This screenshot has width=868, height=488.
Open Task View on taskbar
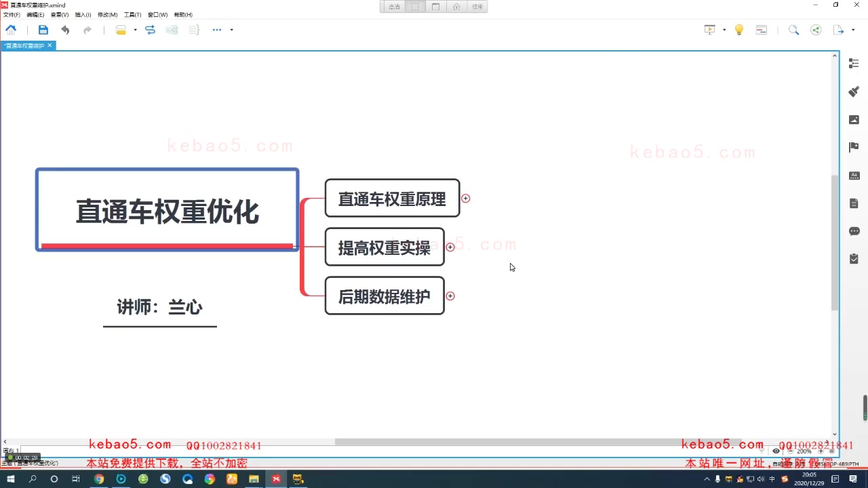(x=76, y=479)
